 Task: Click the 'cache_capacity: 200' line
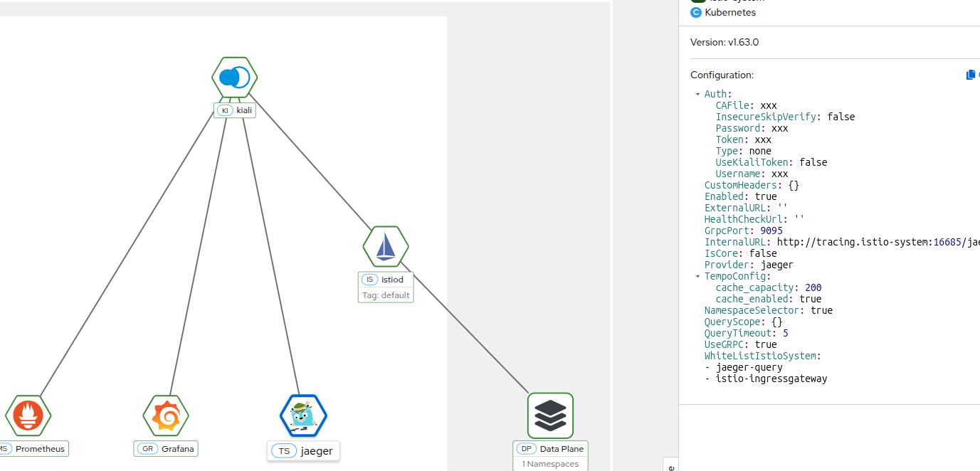click(769, 287)
